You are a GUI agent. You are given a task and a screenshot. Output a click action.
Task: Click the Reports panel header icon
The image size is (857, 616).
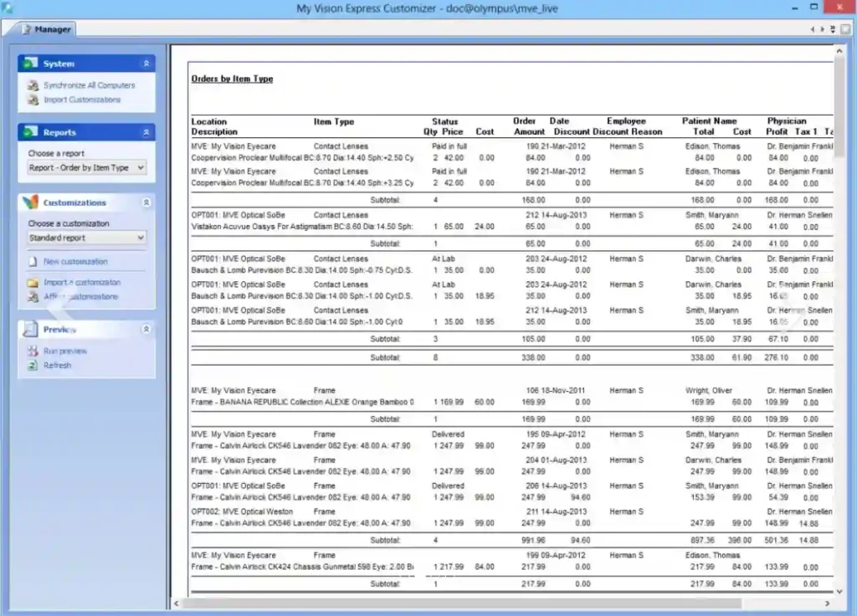pos(32,131)
